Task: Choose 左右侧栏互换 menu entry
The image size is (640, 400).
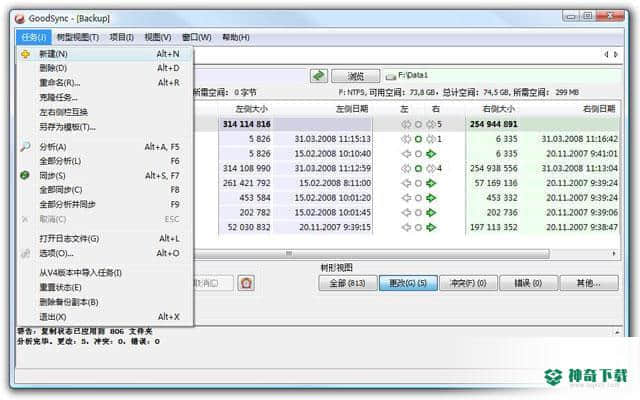Action: tap(105, 112)
